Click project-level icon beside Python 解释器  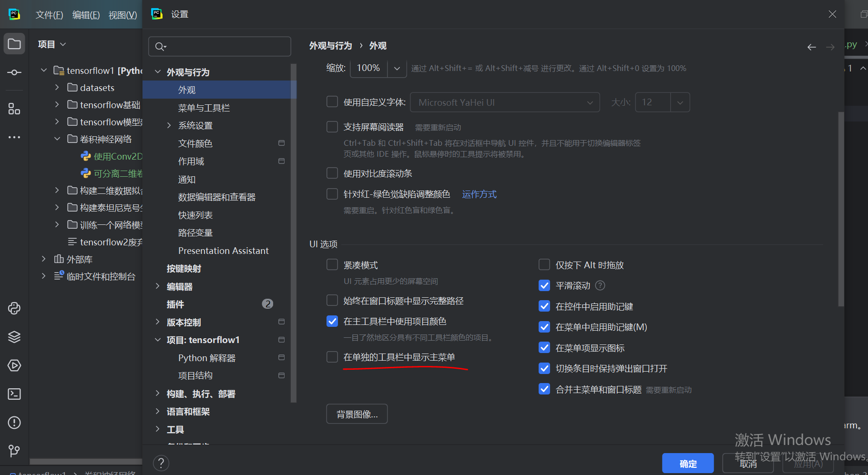point(281,357)
